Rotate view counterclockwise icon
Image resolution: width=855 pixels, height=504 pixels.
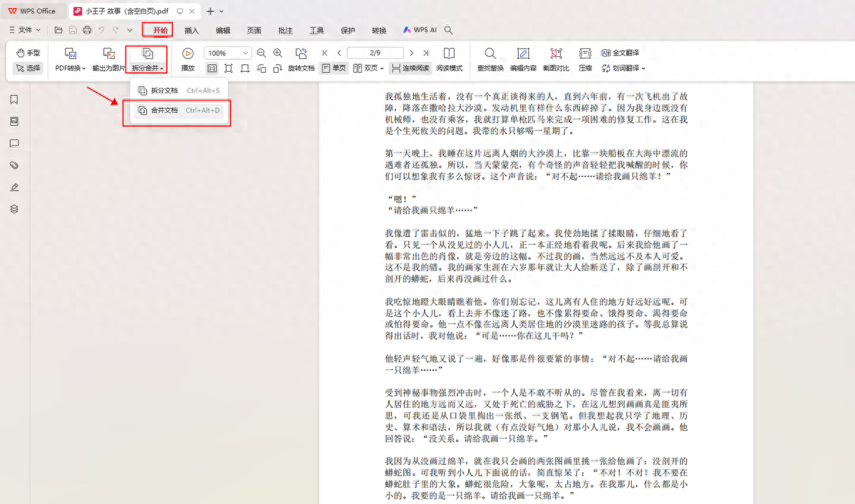click(261, 68)
